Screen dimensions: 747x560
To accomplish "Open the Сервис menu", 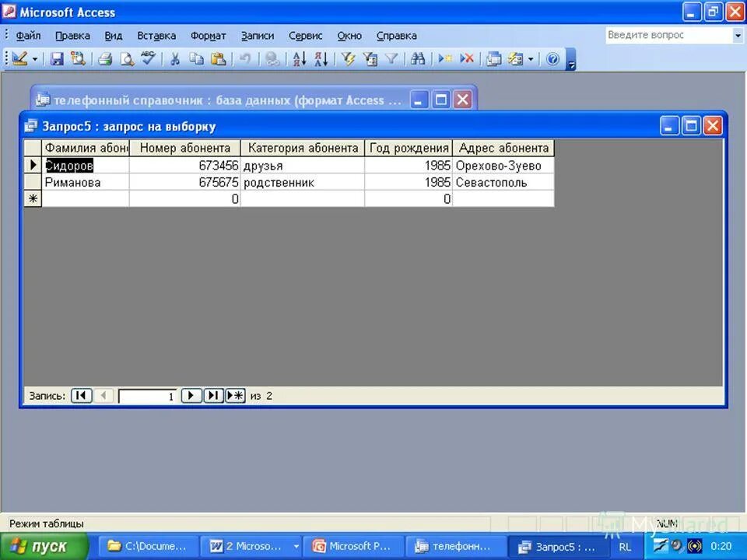I will pyautogui.click(x=305, y=36).
